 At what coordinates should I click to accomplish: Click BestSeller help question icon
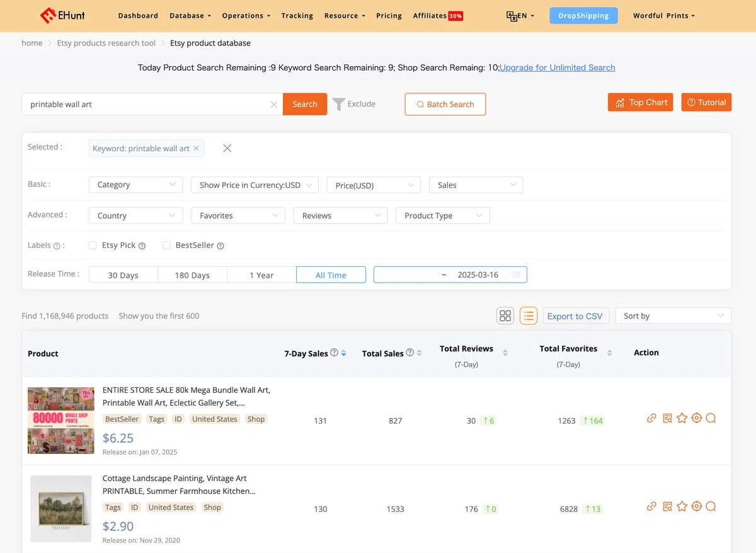pyautogui.click(x=220, y=246)
